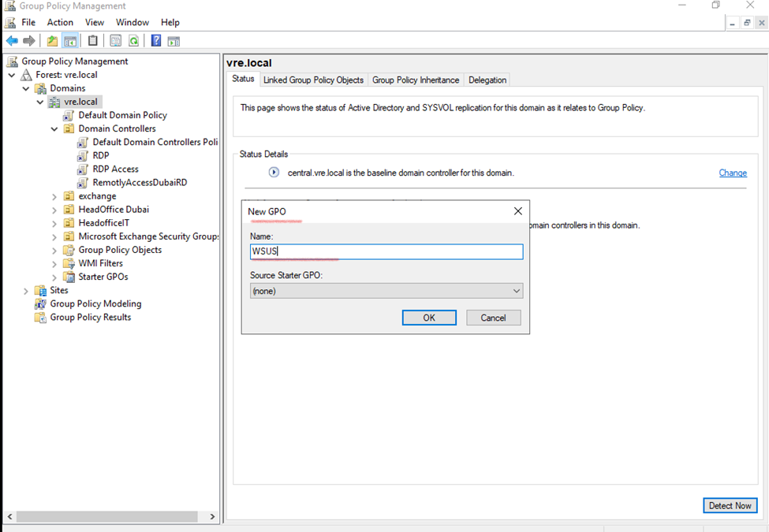Expand the HeadOffice Dubai OU
769x532 pixels.
click(x=54, y=210)
